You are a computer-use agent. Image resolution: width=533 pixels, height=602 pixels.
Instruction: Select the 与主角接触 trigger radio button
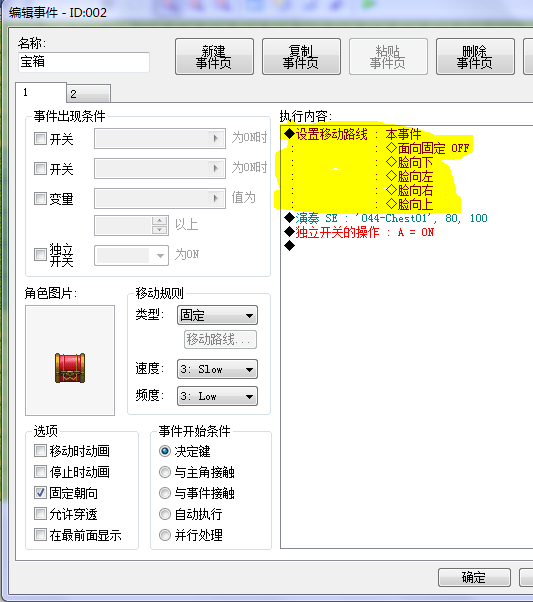pyautogui.click(x=165, y=472)
